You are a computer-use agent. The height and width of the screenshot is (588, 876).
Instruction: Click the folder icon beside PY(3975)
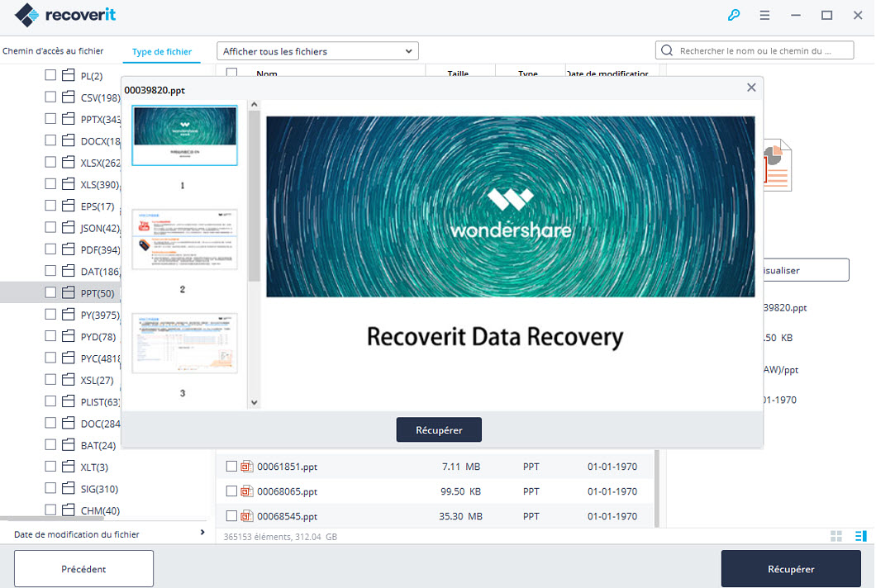(x=68, y=315)
